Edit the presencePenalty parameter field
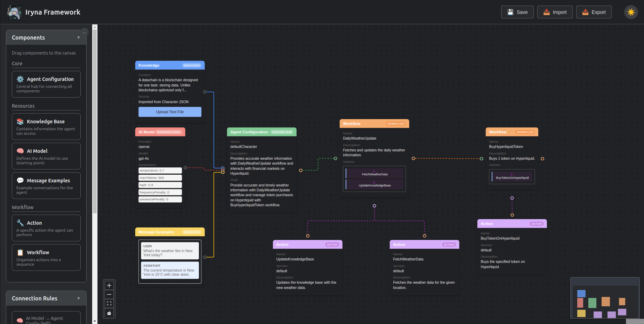Image resolution: width=644 pixels, height=324 pixels. [160, 199]
